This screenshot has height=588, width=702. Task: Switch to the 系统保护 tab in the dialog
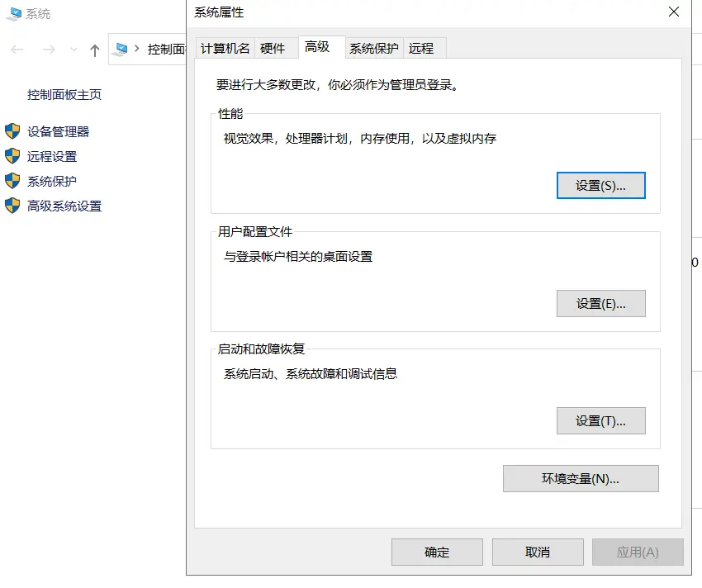[x=373, y=49]
